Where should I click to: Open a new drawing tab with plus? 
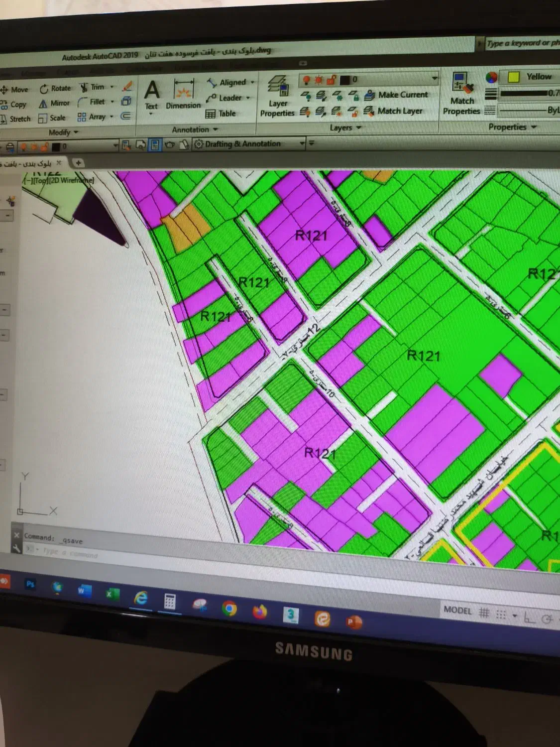click(78, 163)
